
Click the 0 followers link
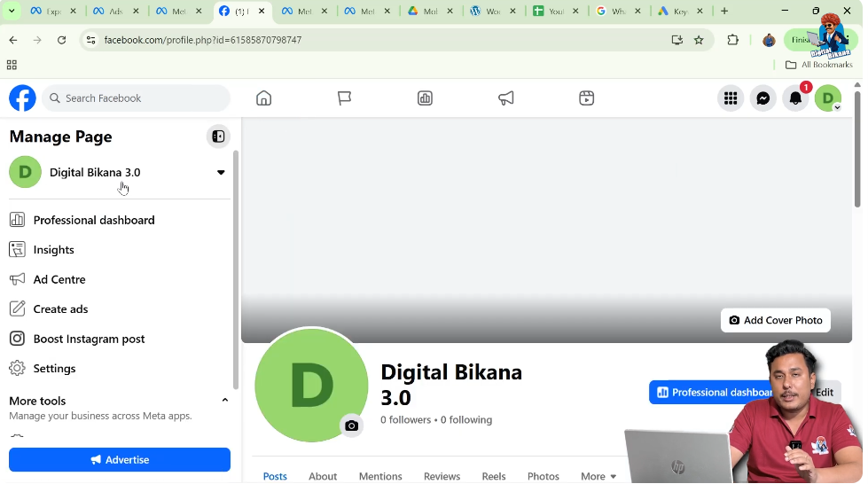(405, 420)
